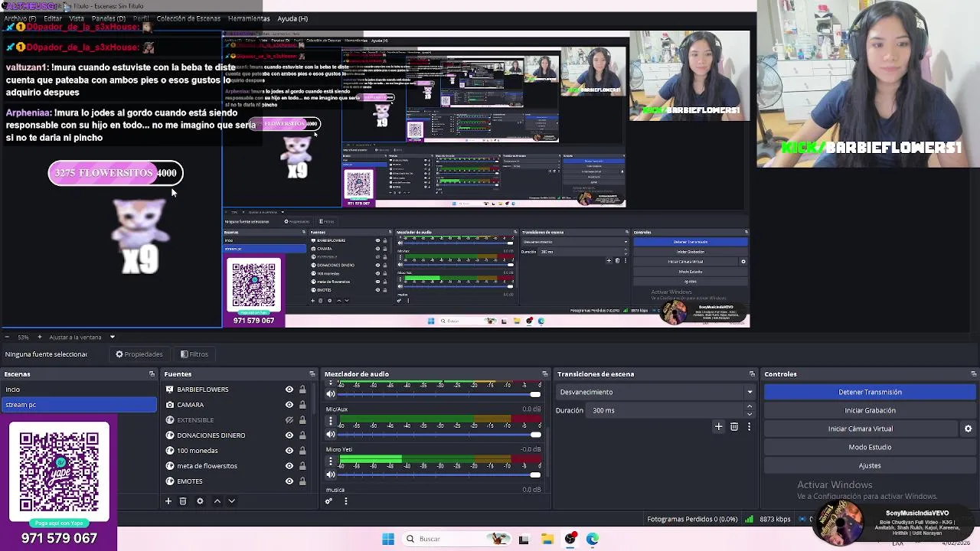This screenshot has height=551, width=980.
Task: Mute the Mic/Aux speaker icon
Action: [331, 435]
